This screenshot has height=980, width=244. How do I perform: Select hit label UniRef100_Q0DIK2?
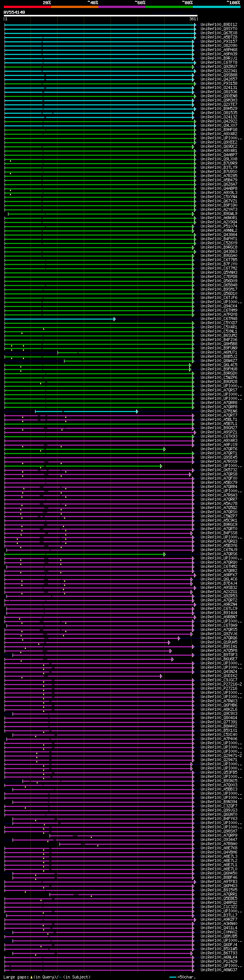219,676
